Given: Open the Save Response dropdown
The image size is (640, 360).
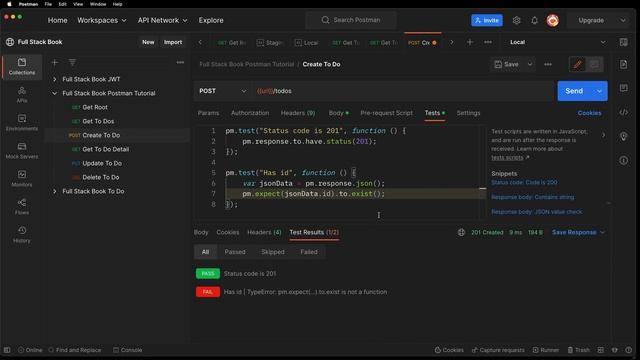Looking at the screenshot, I should point(578,232).
